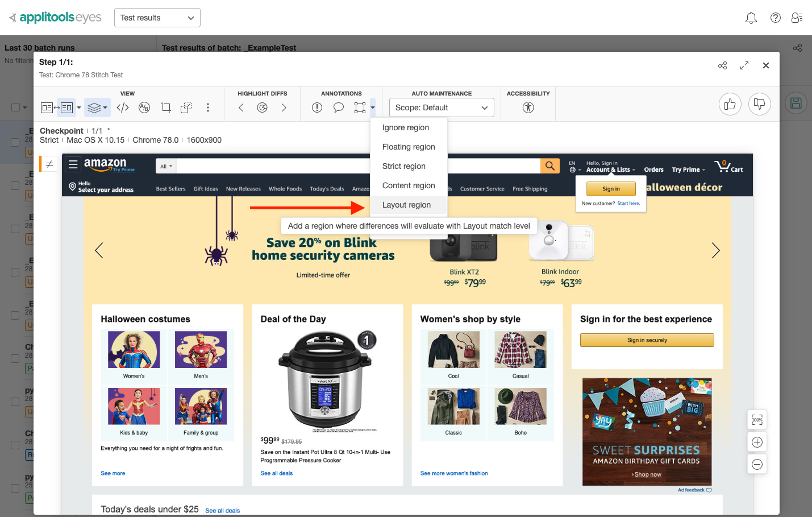
Task: Go to next highlighted diff
Action: [x=284, y=107]
